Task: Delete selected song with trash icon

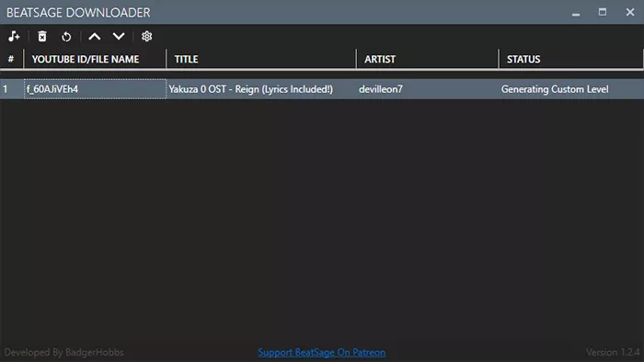Action: tap(42, 37)
